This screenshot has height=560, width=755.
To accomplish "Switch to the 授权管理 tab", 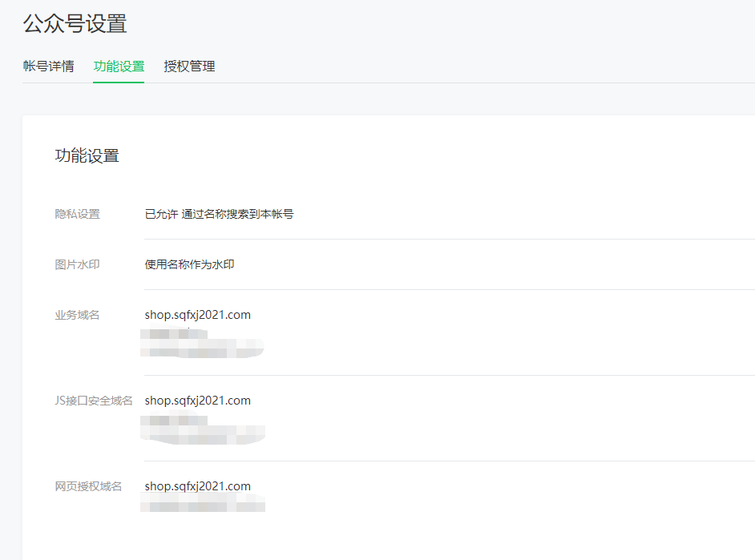I will [x=189, y=66].
